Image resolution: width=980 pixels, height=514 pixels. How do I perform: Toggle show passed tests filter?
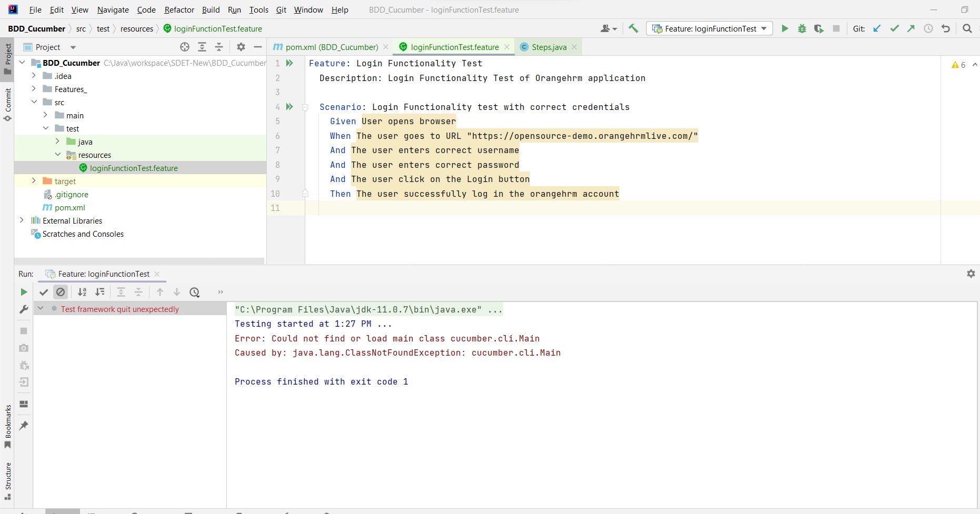(x=44, y=292)
